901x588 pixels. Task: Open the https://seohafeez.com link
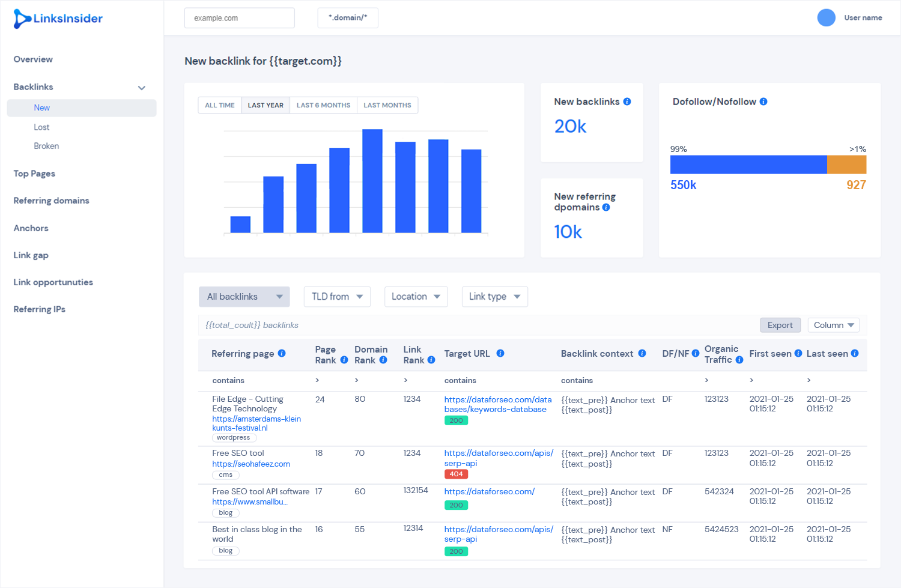[x=251, y=464]
